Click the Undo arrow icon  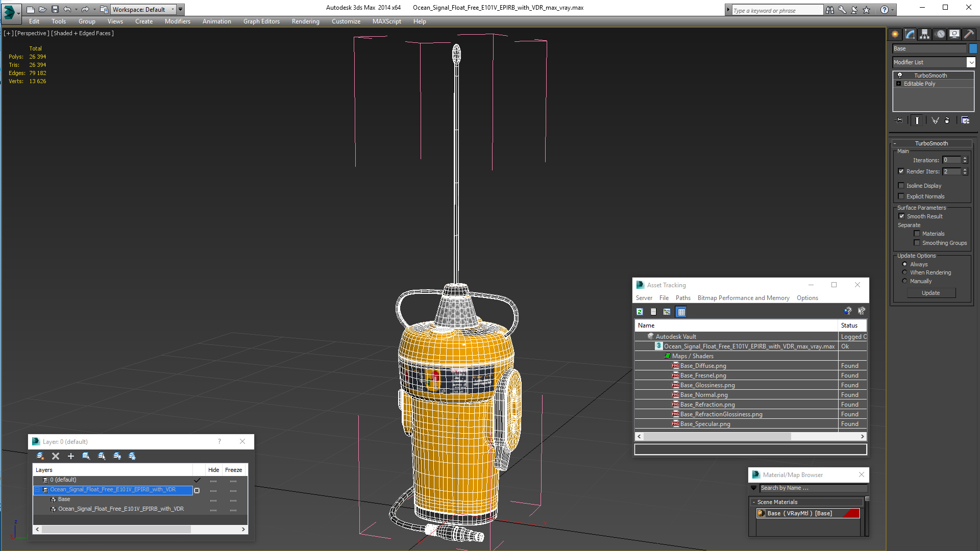(x=67, y=9)
